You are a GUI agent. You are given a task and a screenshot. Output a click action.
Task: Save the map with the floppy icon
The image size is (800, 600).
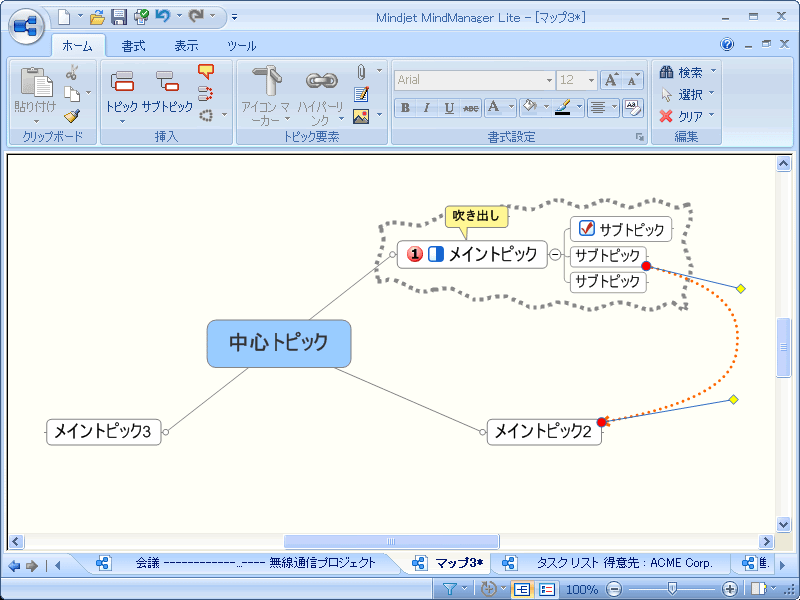point(119,17)
